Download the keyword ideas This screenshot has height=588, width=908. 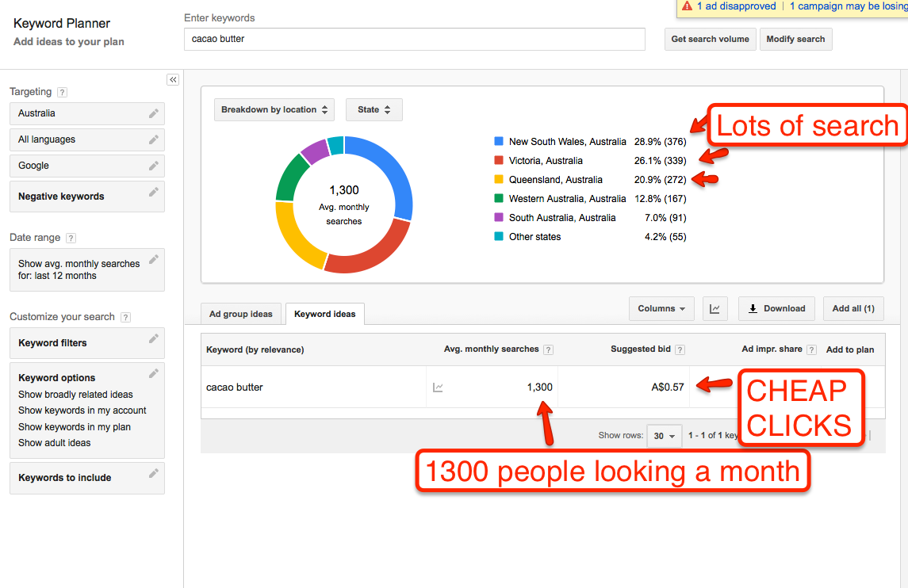(776, 308)
